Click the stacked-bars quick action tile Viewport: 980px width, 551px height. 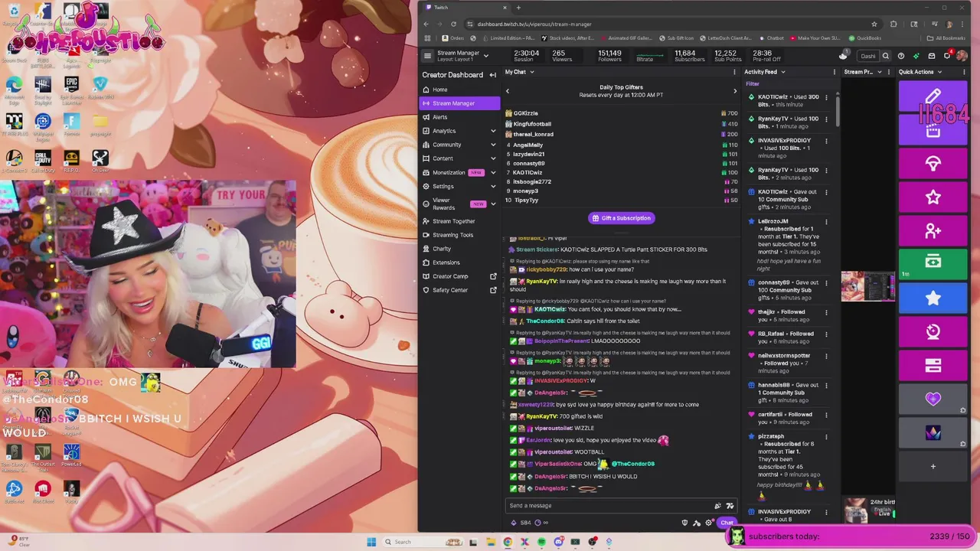(x=933, y=365)
